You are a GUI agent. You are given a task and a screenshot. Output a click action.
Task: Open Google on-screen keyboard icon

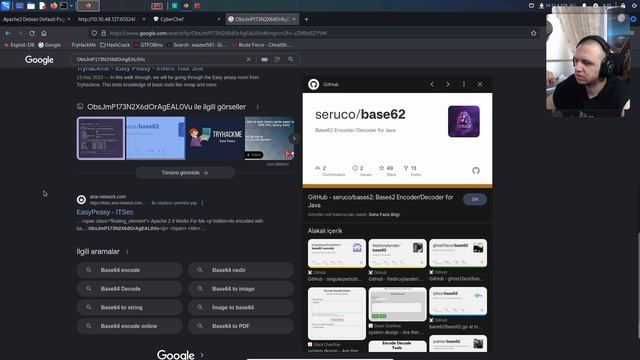point(264,59)
